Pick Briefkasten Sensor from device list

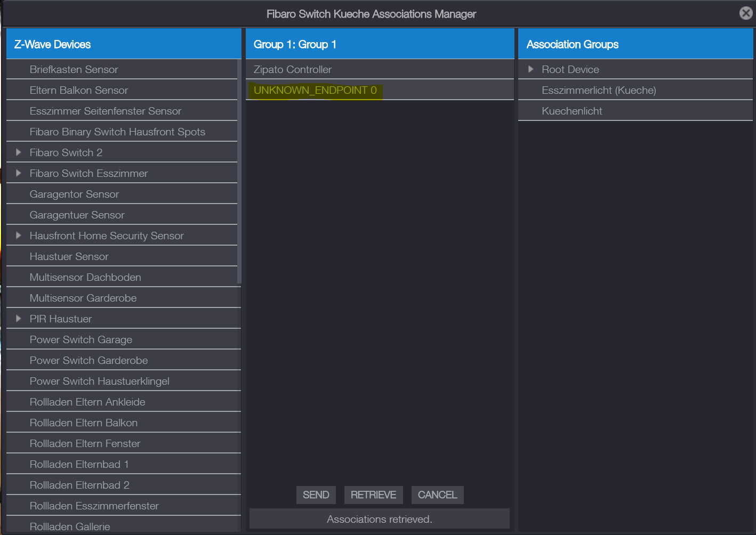point(74,69)
